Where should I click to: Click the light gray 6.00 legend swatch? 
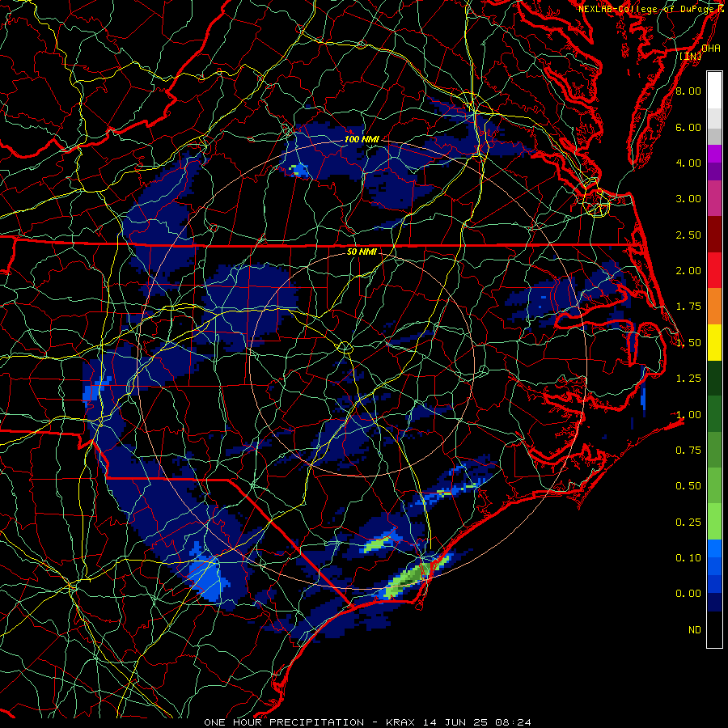(714, 118)
